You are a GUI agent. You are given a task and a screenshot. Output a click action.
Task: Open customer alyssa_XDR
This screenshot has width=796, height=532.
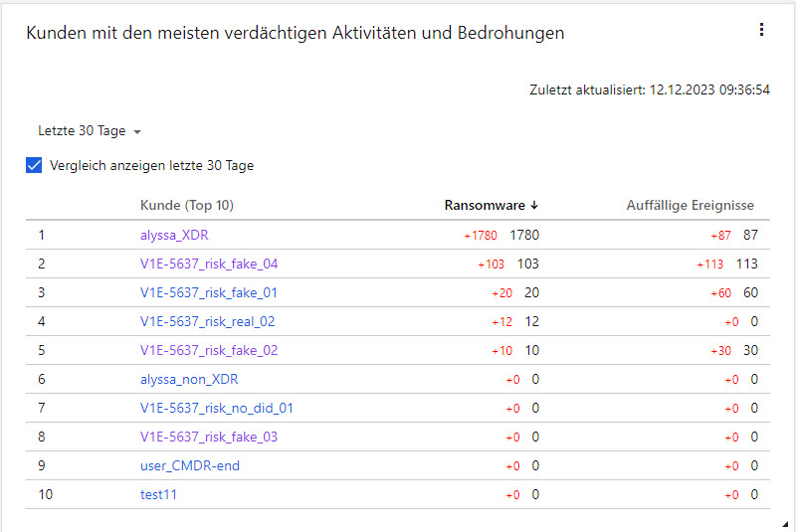[174, 236]
